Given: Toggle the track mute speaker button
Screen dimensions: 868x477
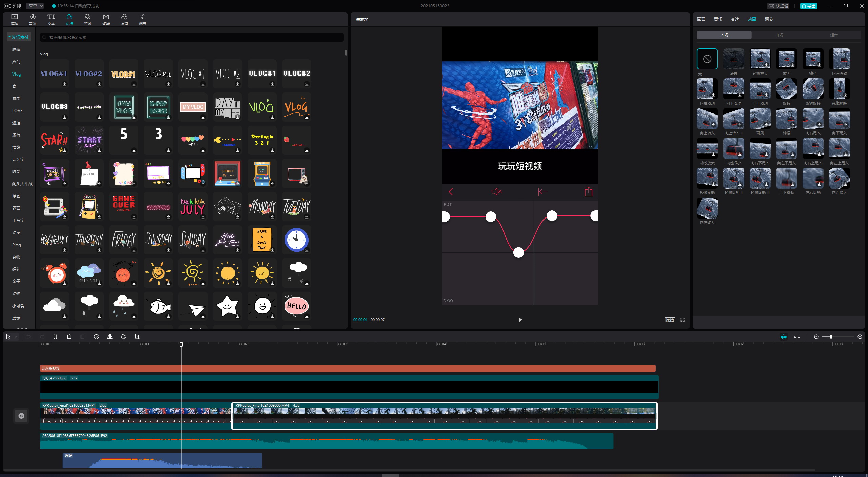Looking at the screenshot, I should tap(21, 416).
